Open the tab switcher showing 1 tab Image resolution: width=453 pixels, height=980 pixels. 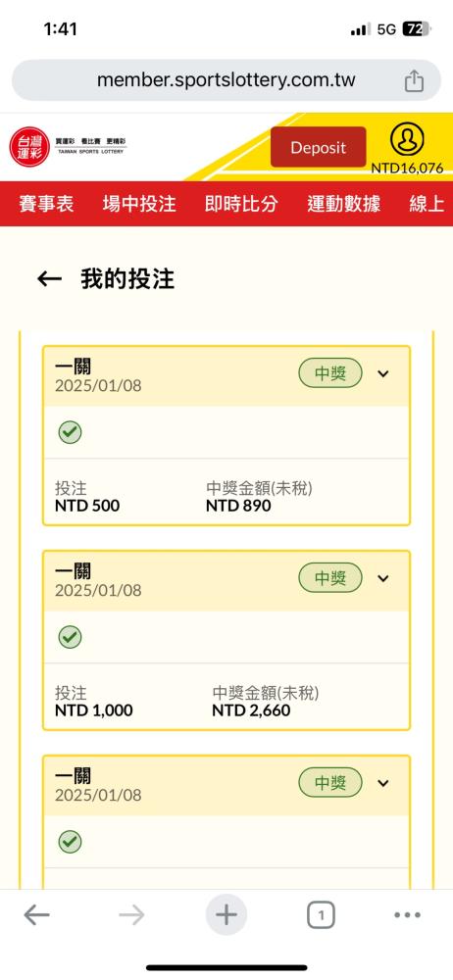click(321, 916)
